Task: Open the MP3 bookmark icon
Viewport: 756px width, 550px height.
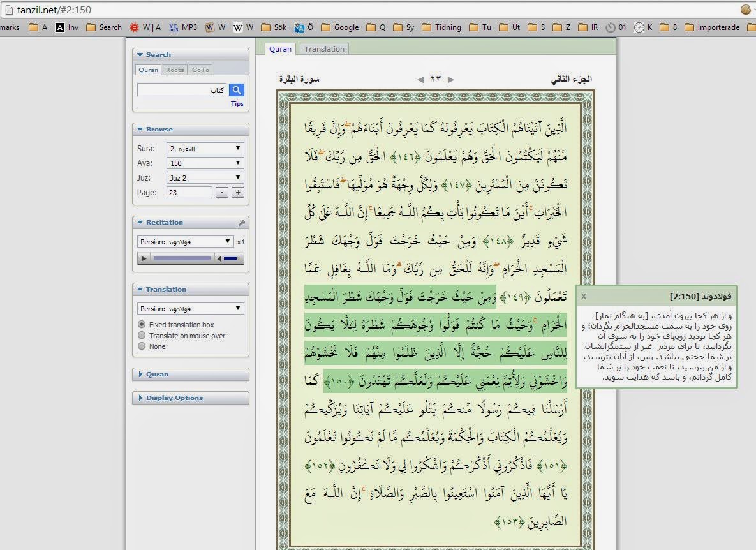Action: (x=183, y=27)
